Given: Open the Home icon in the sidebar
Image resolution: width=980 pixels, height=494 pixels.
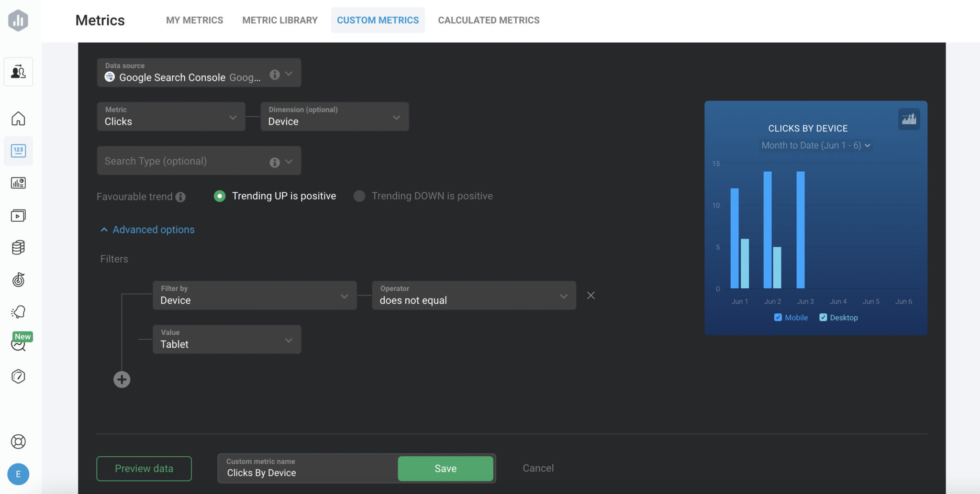Looking at the screenshot, I should (18, 119).
